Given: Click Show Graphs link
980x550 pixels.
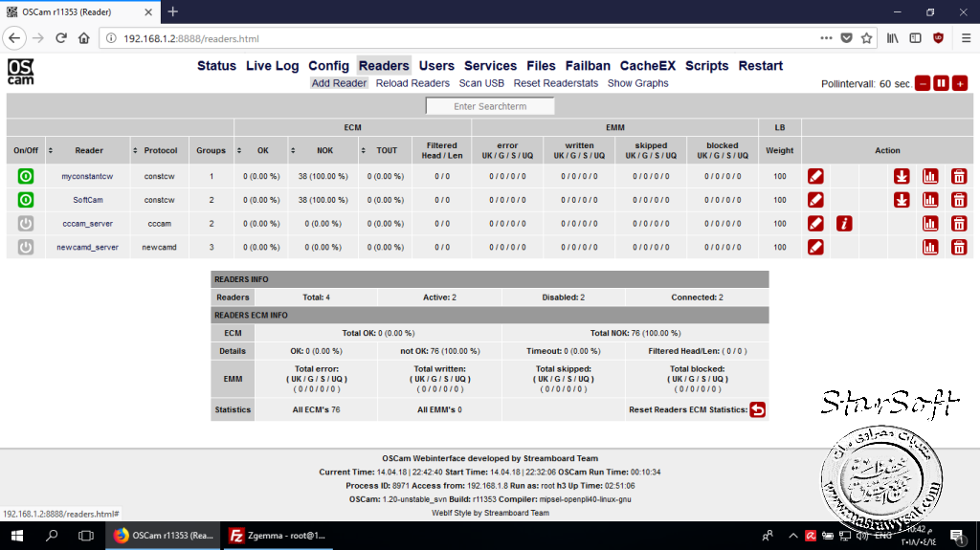Looking at the screenshot, I should tap(637, 83).
